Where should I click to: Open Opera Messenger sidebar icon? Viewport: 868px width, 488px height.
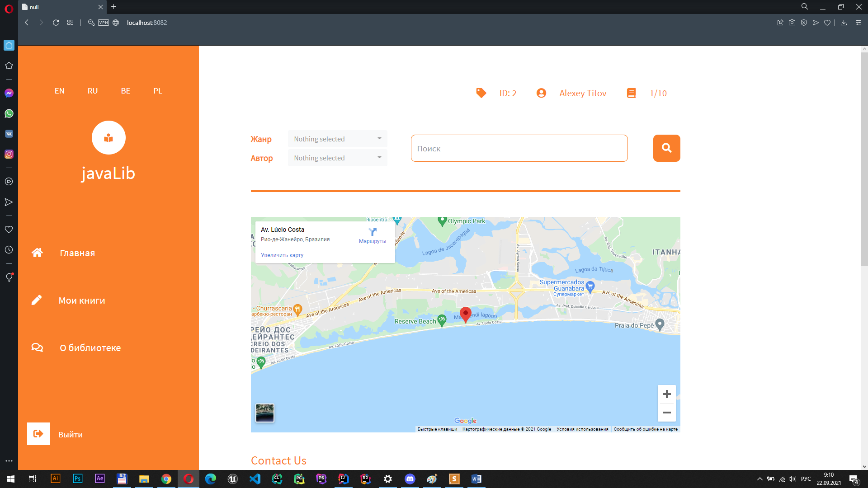(x=9, y=93)
